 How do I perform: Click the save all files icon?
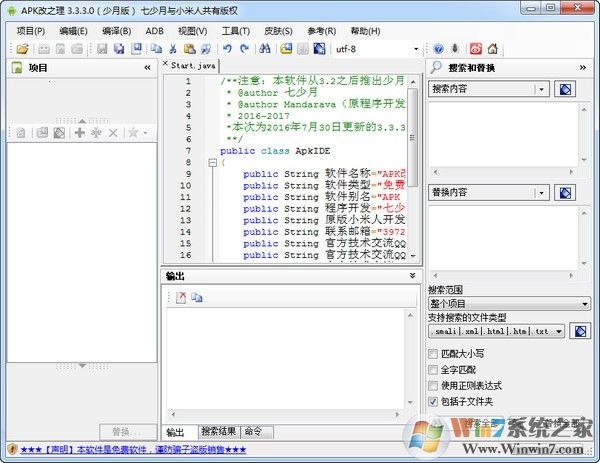[119, 49]
